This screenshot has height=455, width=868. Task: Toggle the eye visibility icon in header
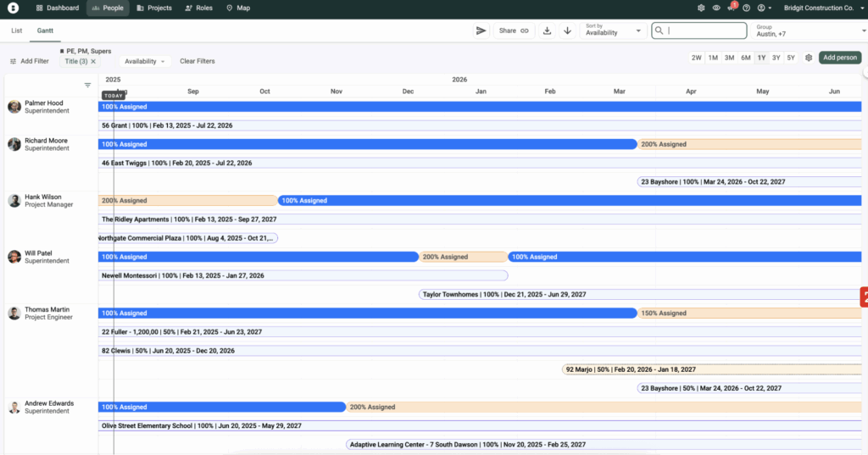(x=716, y=8)
